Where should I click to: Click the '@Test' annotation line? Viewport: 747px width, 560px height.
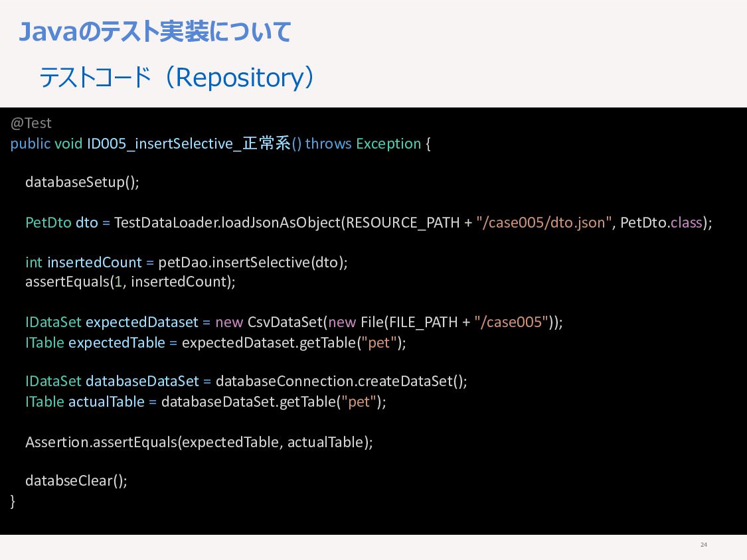(31, 123)
